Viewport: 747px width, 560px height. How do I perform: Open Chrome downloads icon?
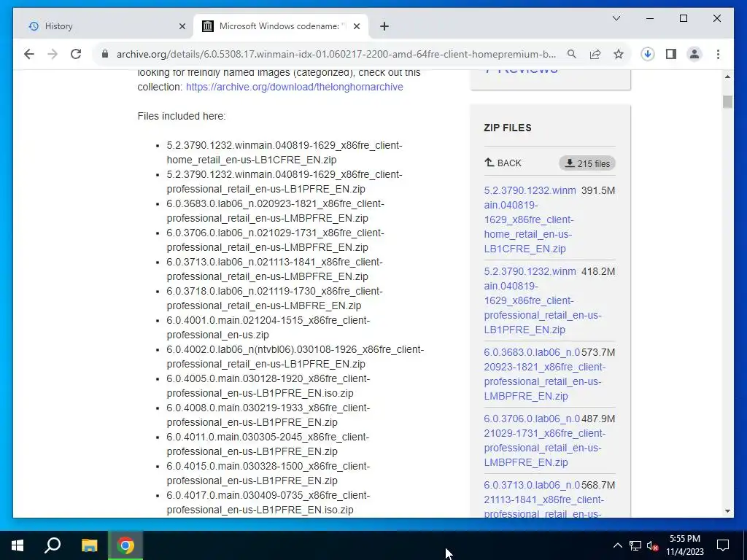(x=648, y=54)
